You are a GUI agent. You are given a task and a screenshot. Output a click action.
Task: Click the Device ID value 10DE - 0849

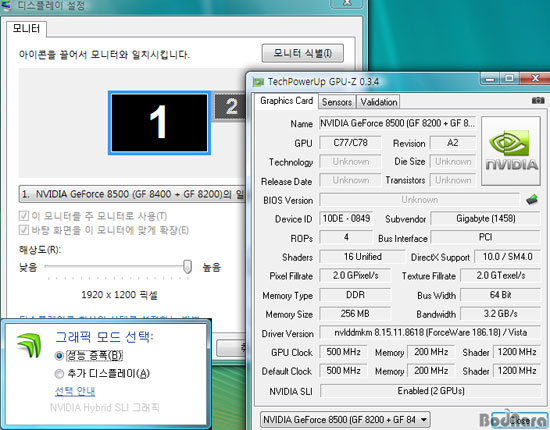point(346,219)
